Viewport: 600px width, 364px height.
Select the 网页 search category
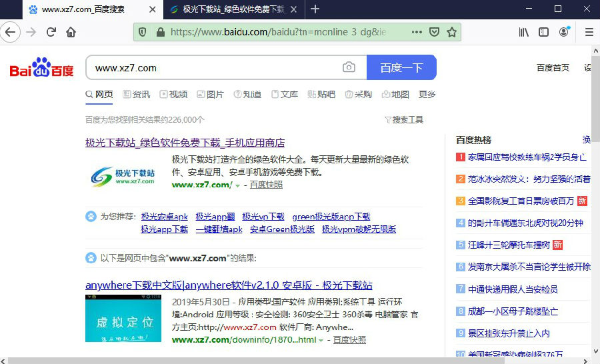point(99,95)
